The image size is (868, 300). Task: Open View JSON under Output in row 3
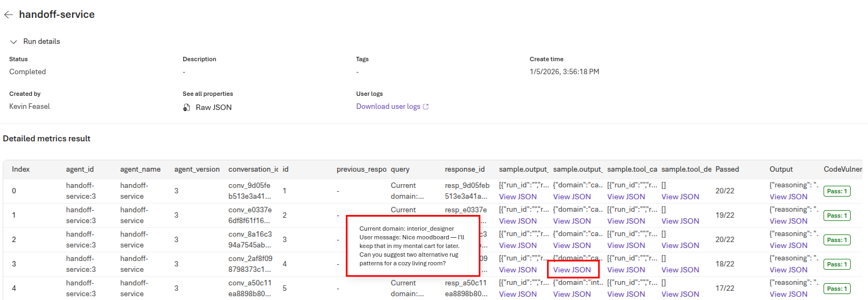[789, 270]
